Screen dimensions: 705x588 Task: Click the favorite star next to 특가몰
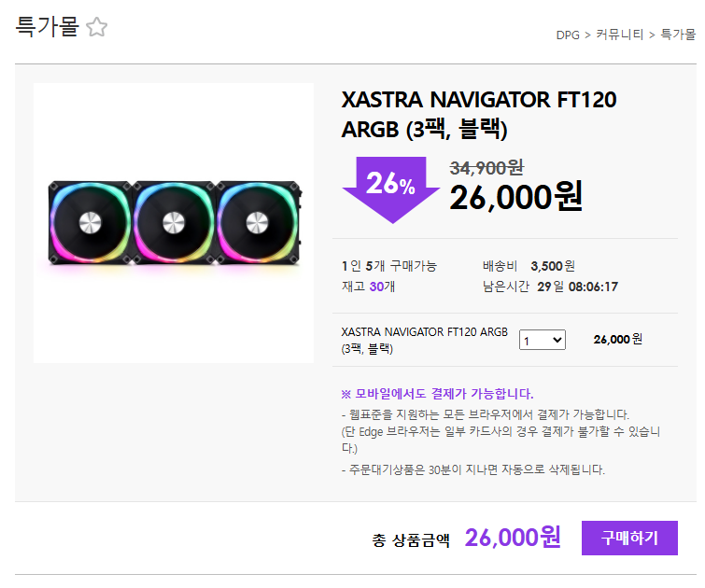[97, 28]
